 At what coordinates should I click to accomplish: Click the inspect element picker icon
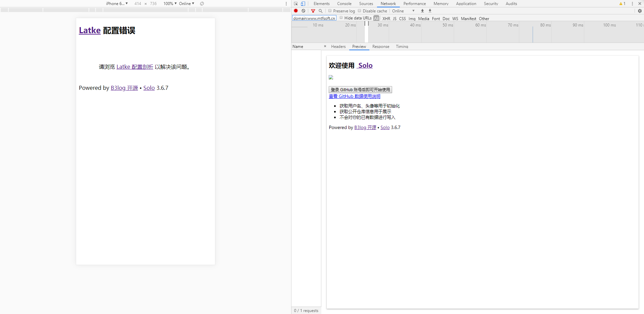tap(296, 4)
